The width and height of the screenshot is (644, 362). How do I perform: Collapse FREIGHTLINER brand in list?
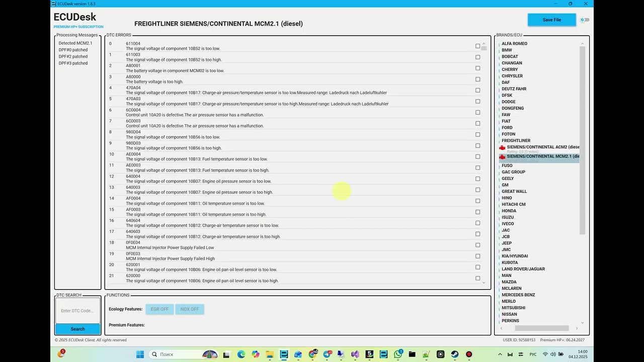[x=516, y=141]
